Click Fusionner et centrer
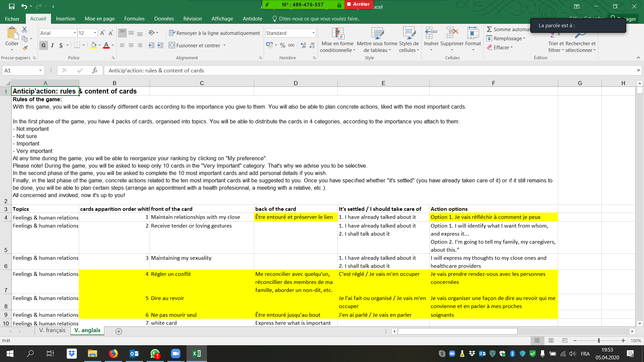The height and width of the screenshot is (362, 644). pos(195,45)
